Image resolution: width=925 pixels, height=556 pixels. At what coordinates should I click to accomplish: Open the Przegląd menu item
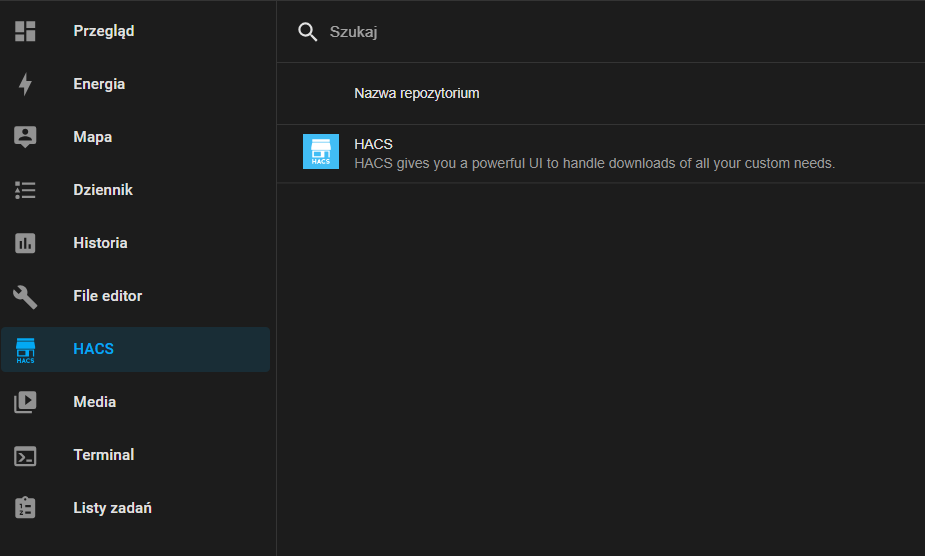pos(136,31)
